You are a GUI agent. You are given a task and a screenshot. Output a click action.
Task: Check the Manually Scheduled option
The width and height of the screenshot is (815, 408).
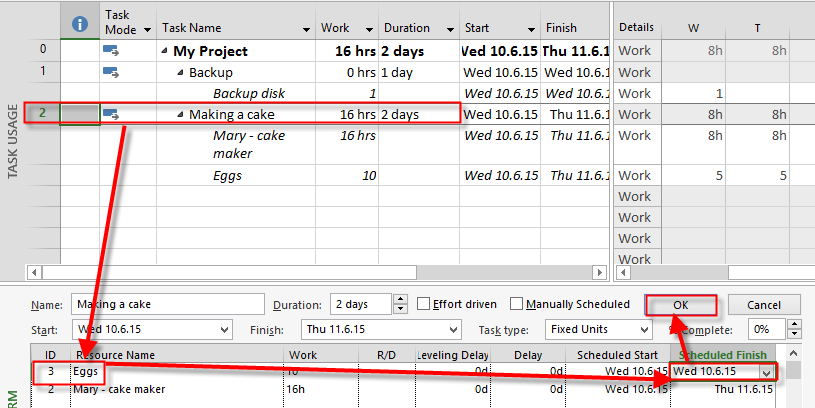click(517, 304)
